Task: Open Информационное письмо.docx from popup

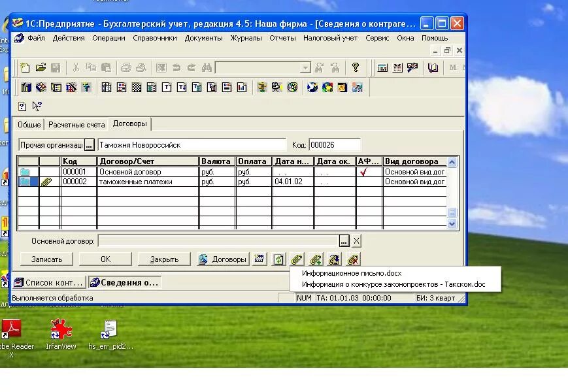Action: [352, 273]
